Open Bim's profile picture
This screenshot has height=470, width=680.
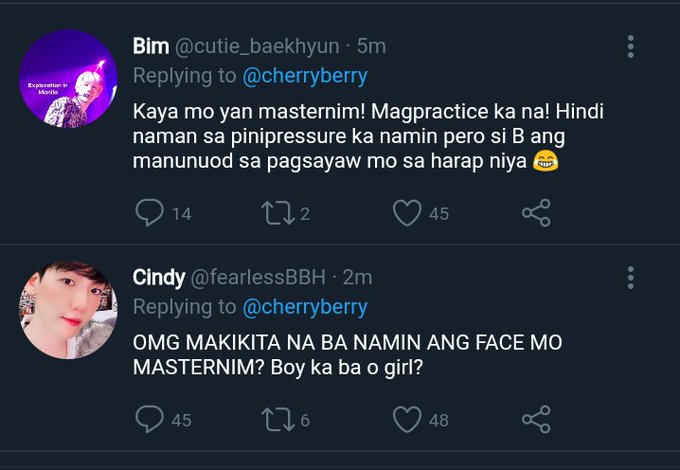click(68, 78)
